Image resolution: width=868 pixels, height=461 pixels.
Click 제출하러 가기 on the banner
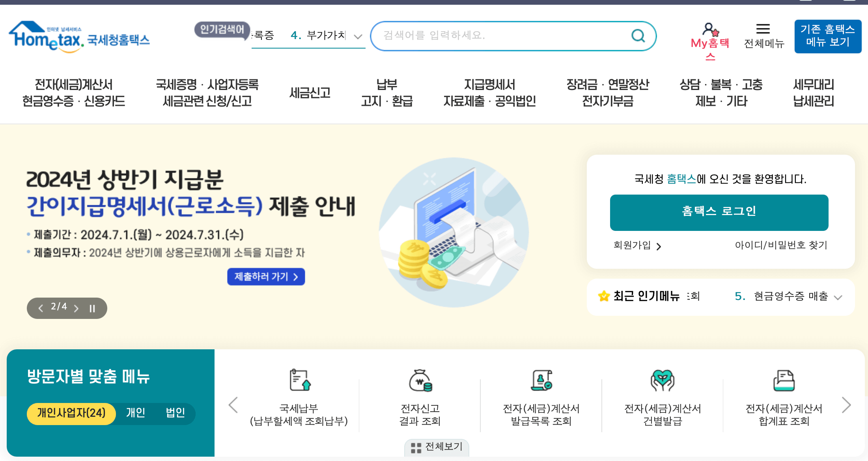265,277
